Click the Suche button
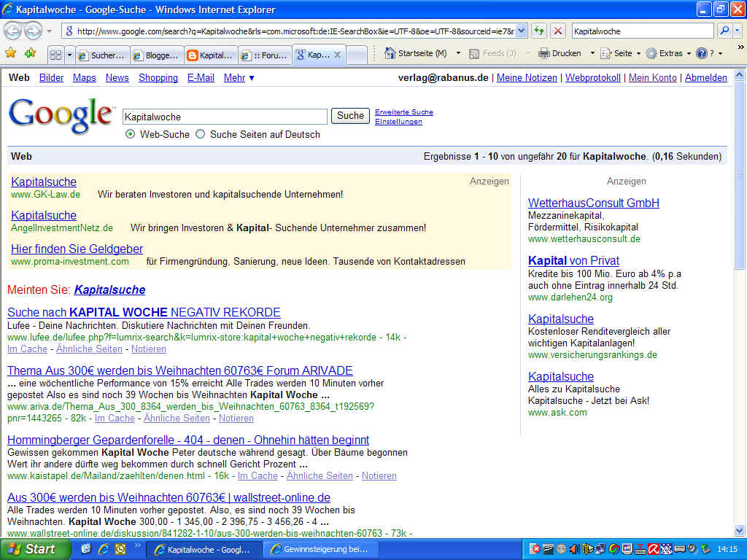This screenshot has width=747, height=560. [x=350, y=116]
